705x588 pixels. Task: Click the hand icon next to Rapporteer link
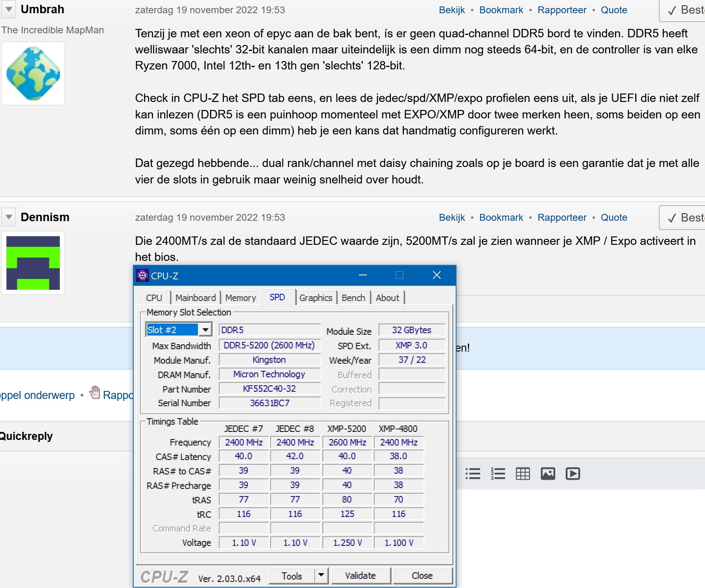(95, 393)
